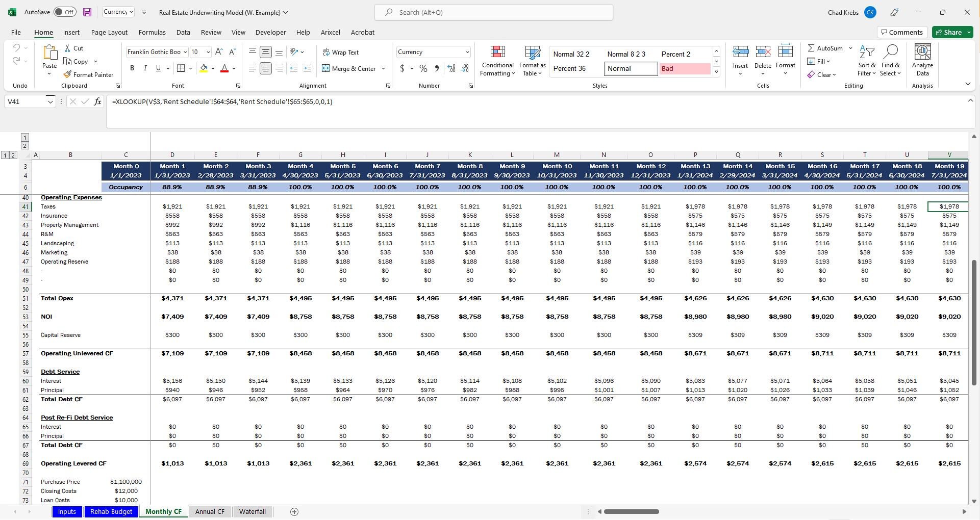Click Merge & Center icon
The image size is (980, 520).
point(326,68)
